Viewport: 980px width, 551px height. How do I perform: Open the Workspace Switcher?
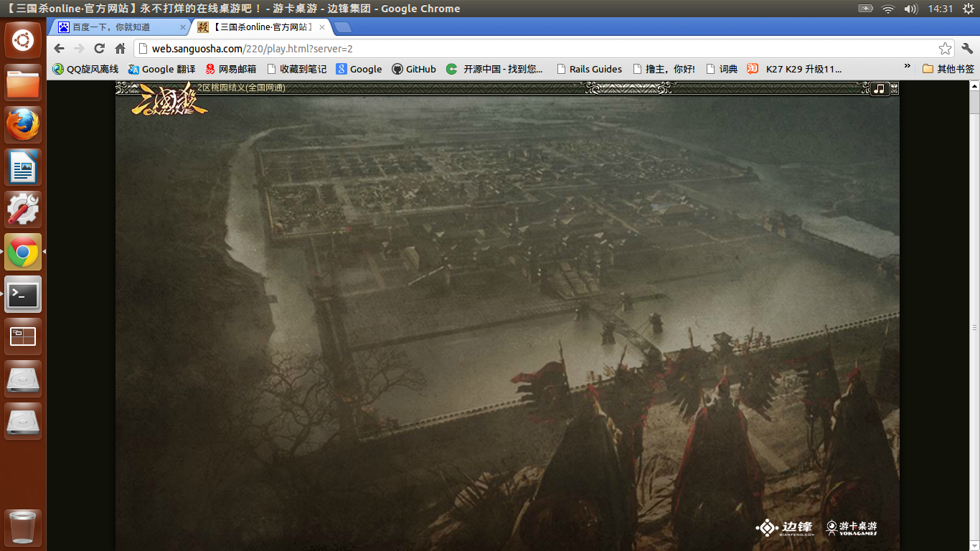(23, 336)
